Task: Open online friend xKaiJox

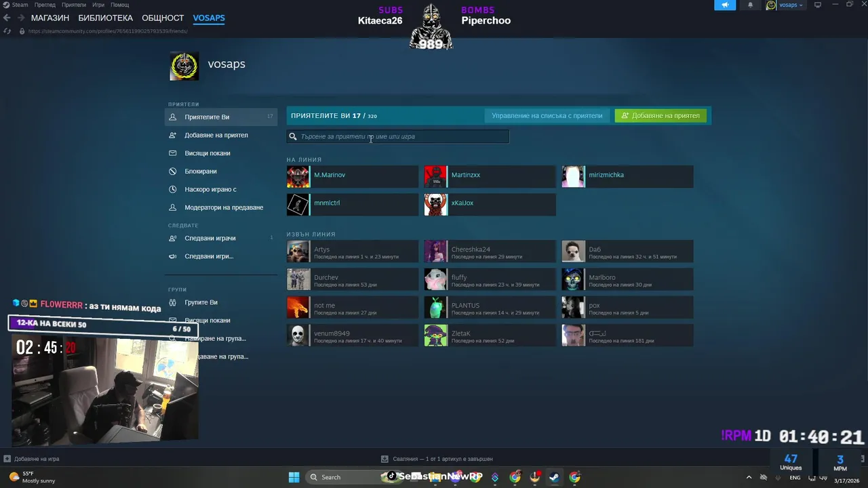Action: [490, 205]
